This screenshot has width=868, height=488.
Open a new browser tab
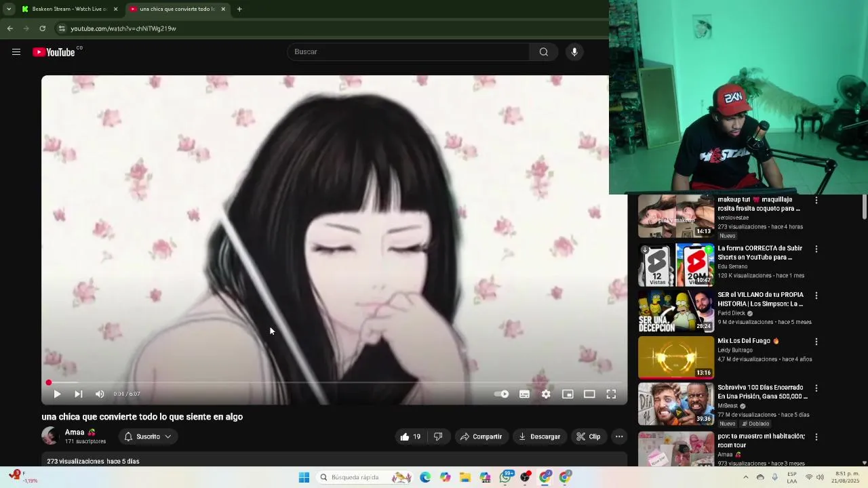click(239, 9)
